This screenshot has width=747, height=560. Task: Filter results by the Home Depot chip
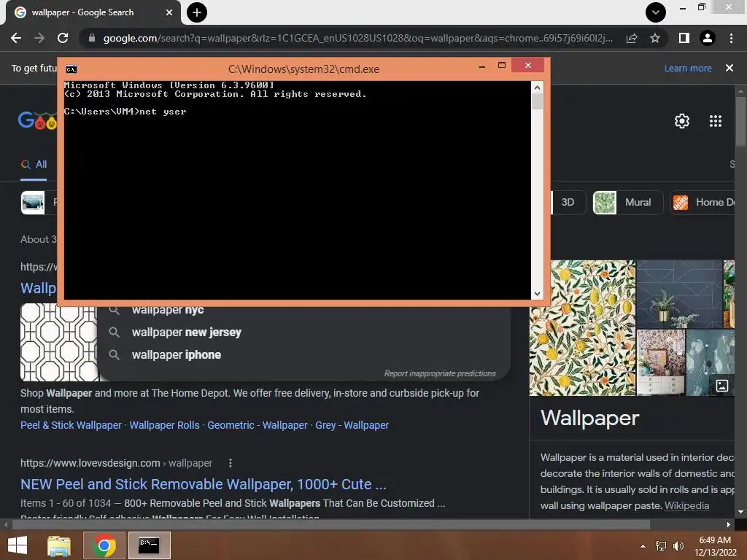703,203
